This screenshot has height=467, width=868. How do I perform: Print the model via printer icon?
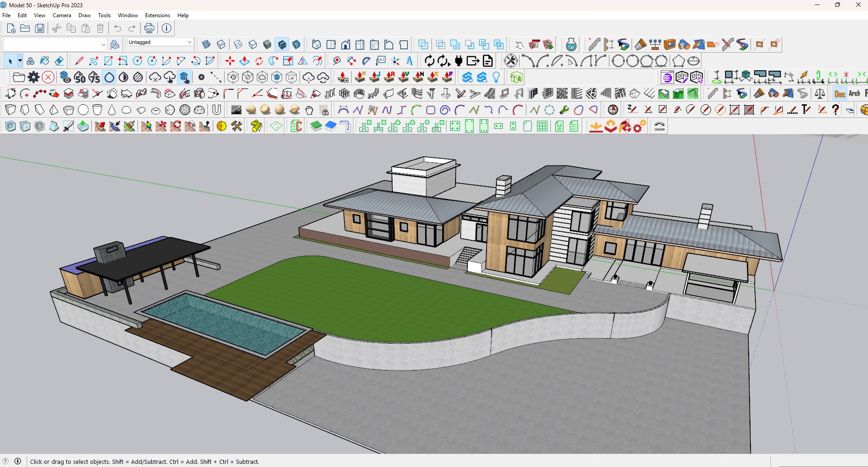coord(149,28)
